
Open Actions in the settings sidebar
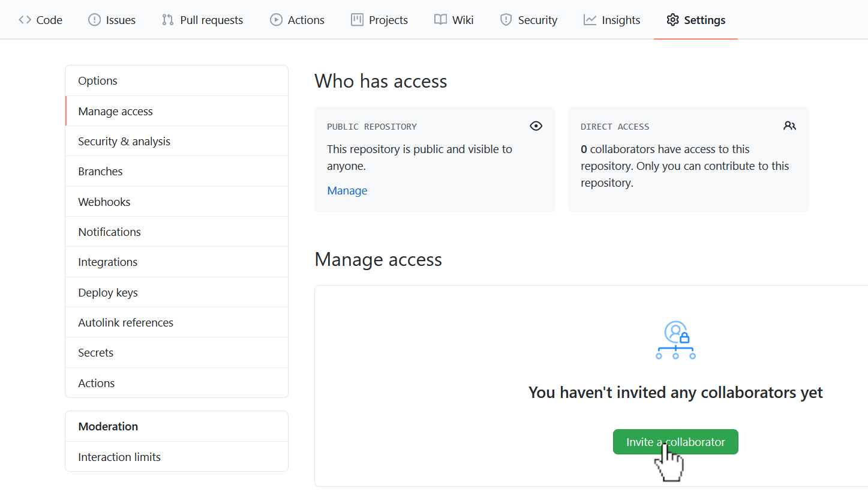pos(177,383)
